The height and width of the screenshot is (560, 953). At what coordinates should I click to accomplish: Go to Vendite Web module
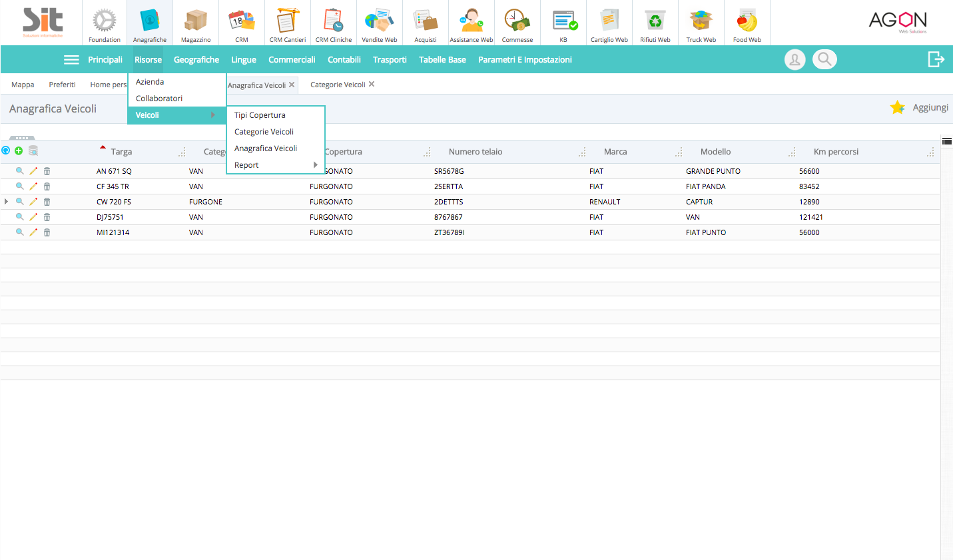coord(380,23)
